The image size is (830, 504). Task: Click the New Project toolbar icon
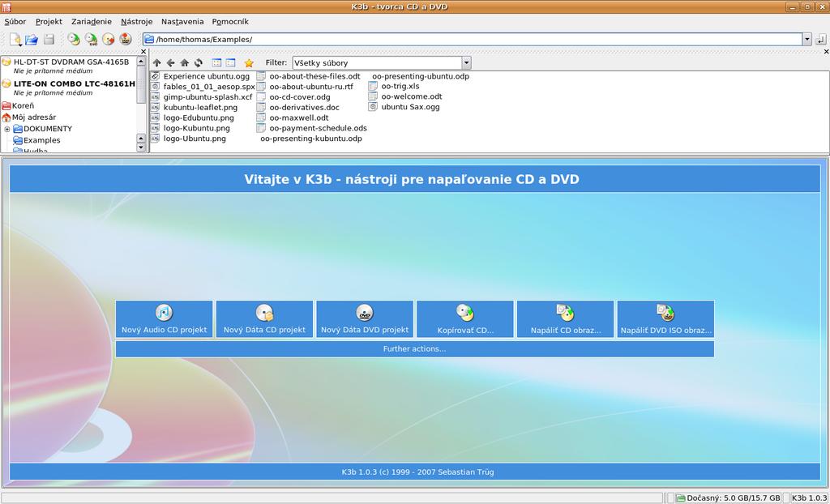pos(15,39)
